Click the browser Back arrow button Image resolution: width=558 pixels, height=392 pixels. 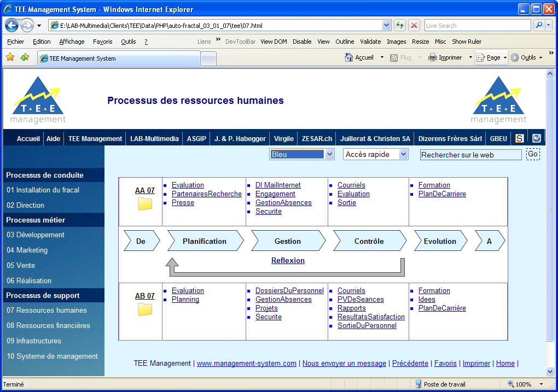[x=11, y=25]
